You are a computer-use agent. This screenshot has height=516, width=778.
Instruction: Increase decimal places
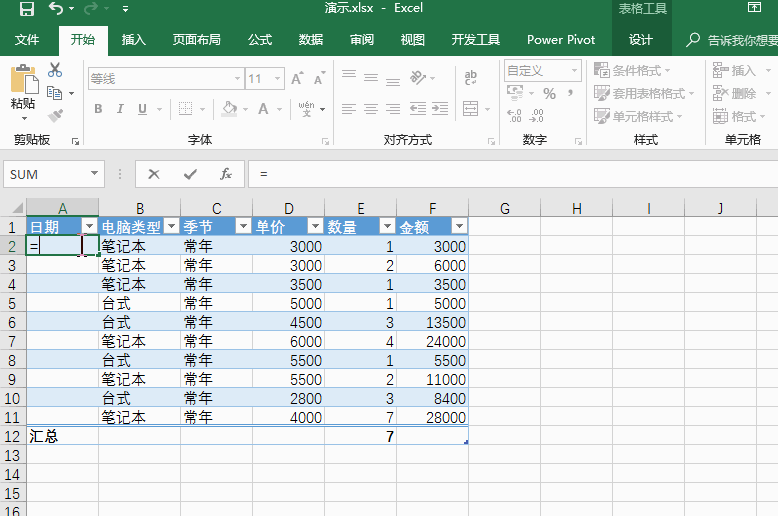click(515, 116)
